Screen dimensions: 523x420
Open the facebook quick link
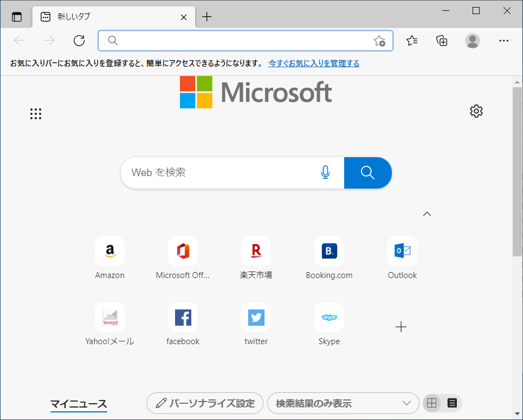(x=183, y=324)
